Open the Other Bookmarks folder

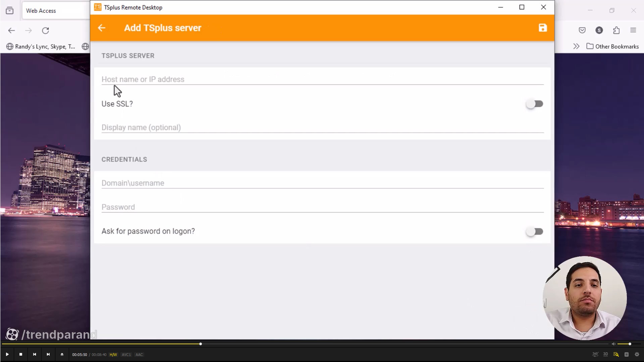point(612,47)
